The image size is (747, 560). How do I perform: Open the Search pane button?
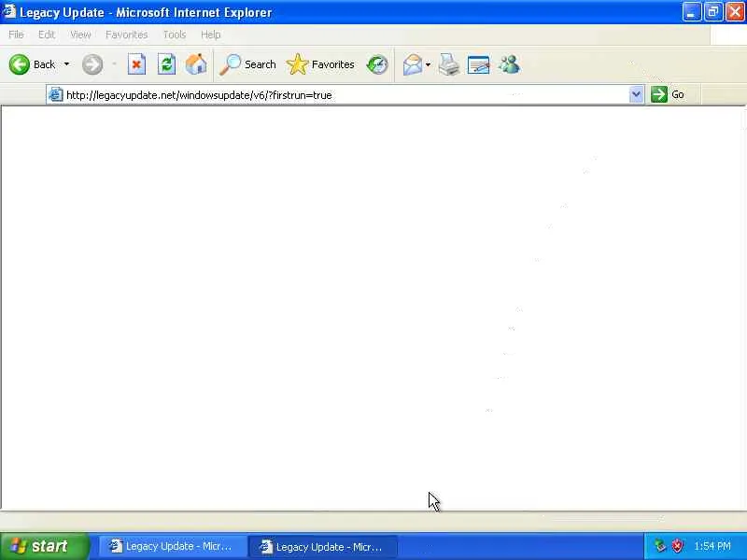pyautogui.click(x=247, y=64)
